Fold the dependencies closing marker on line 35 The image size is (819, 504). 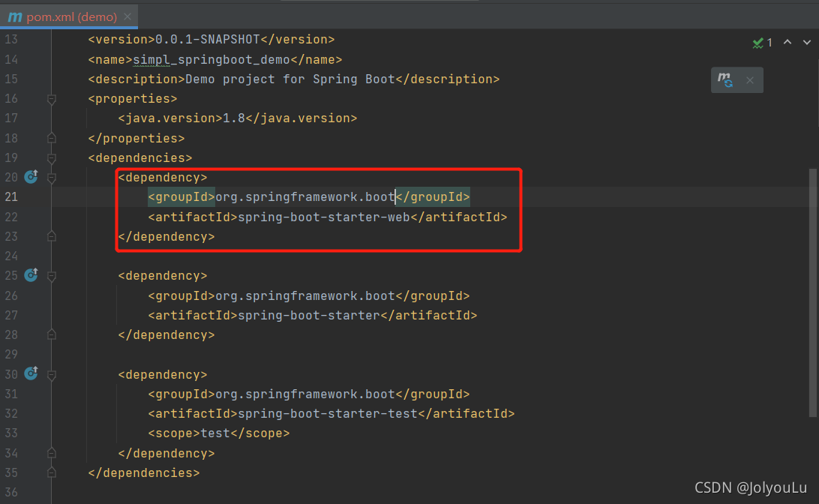pos(52,472)
